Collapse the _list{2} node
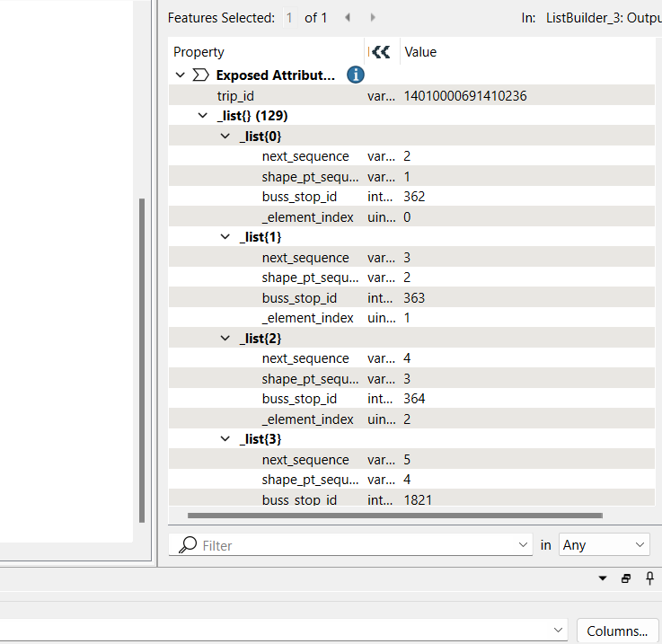 point(225,339)
